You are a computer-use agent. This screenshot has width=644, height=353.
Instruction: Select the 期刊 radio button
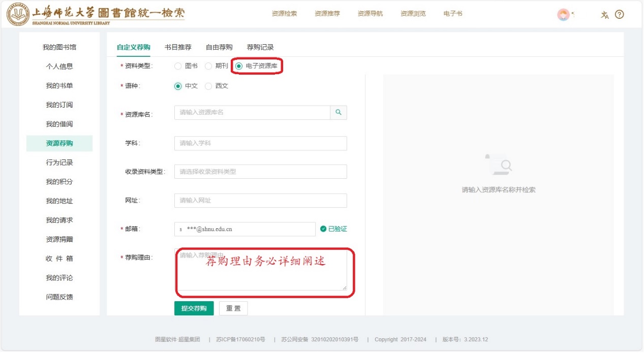point(208,66)
